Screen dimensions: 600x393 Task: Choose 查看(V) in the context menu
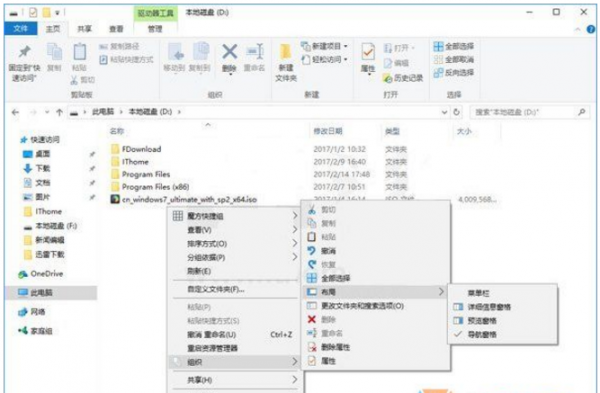point(234,230)
